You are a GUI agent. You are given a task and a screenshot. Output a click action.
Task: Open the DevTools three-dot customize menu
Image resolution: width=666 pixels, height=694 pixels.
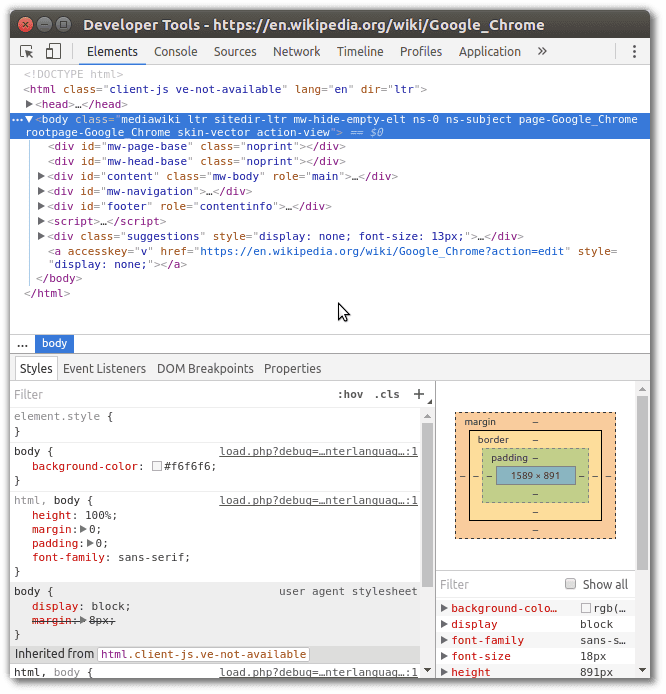click(x=634, y=52)
